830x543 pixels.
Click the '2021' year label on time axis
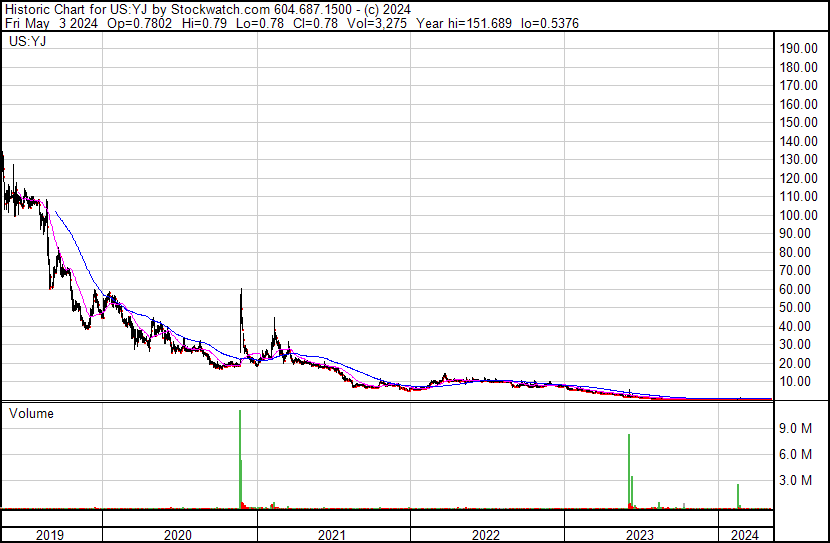(332, 535)
